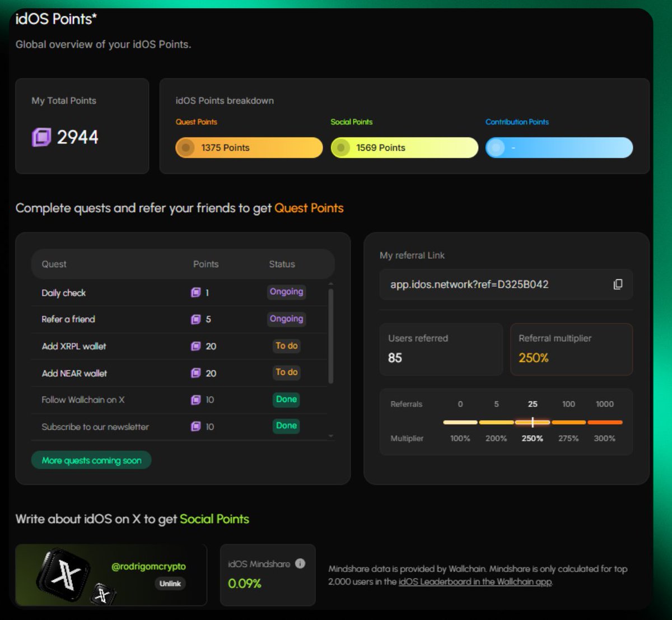Open idOS Leaderboard in the Wallchain app link

click(x=475, y=582)
